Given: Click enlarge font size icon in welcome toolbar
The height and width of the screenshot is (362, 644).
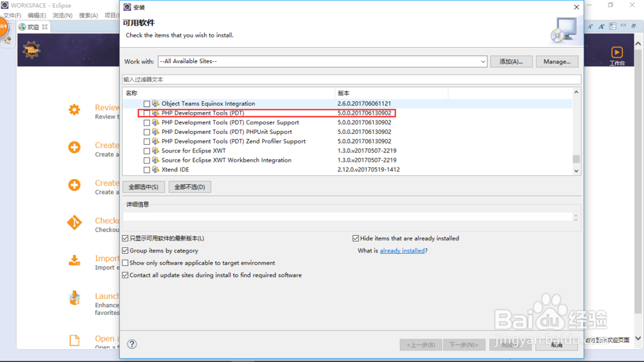Looking at the screenshot, I should click(601, 26).
